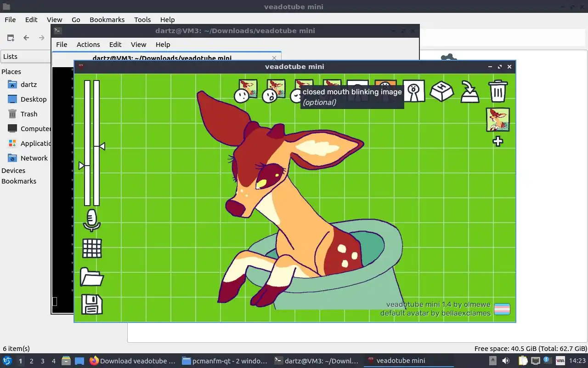The image size is (588, 368).
Task: Open View menu in file manager
Action: point(54,19)
